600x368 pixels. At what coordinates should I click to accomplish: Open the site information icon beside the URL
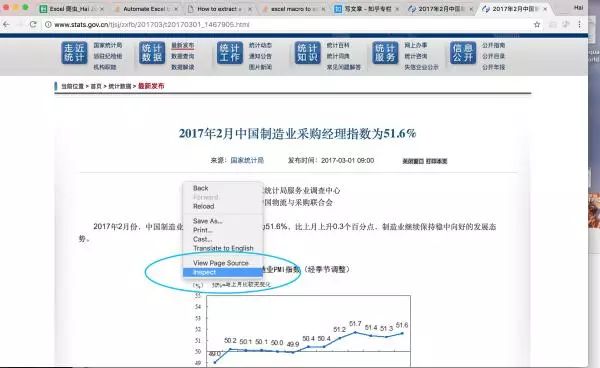click(48, 24)
